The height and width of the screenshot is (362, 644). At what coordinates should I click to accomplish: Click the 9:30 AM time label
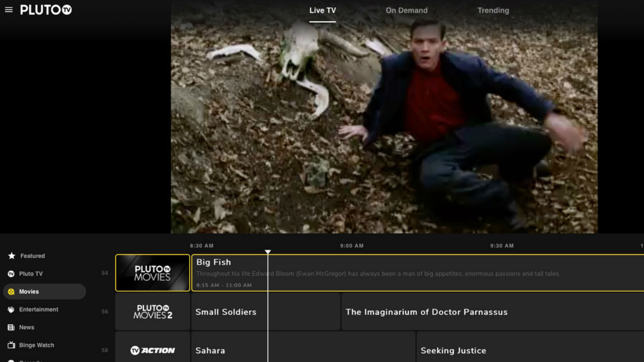(x=502, y=246)
